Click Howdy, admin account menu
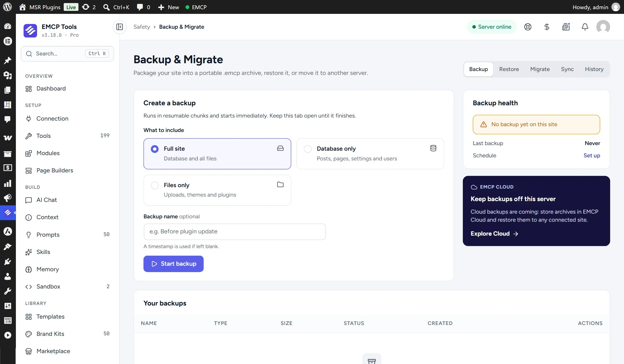 (596, 7)
